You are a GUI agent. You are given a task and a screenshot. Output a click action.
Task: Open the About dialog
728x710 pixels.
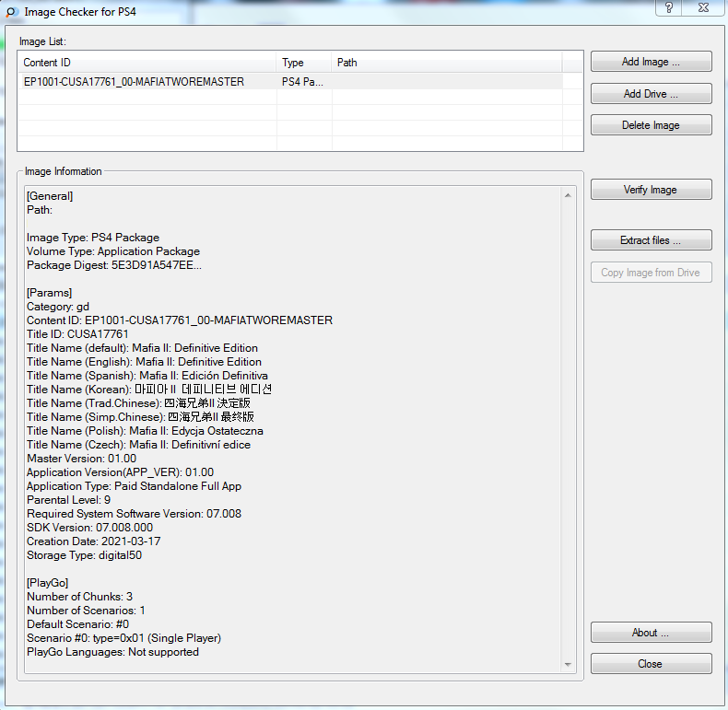651,633
